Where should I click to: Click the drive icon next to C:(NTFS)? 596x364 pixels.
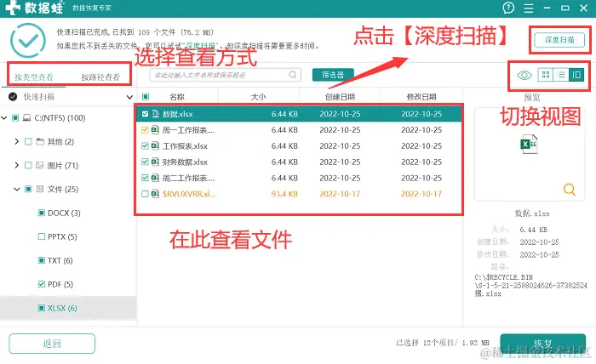pos(26,118)
